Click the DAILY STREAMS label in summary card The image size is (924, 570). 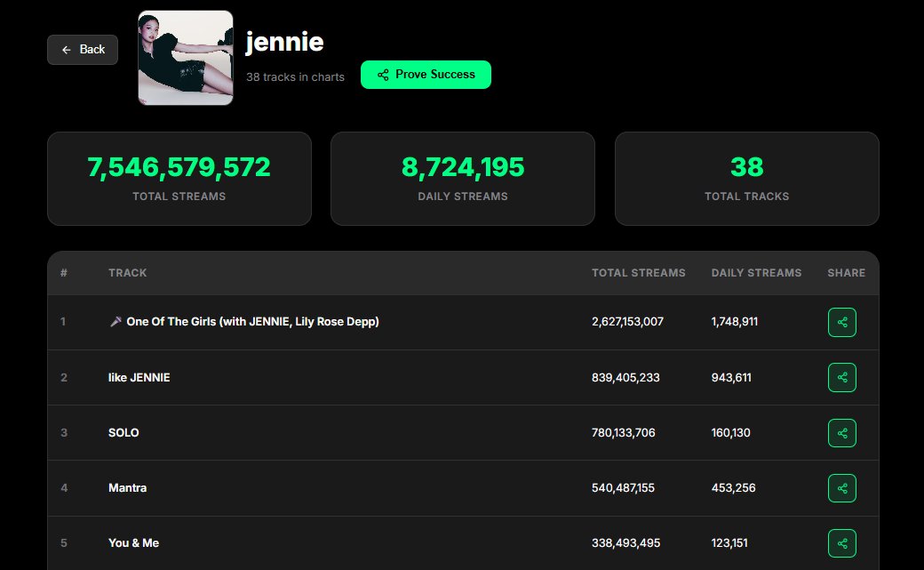coord(463,197)
